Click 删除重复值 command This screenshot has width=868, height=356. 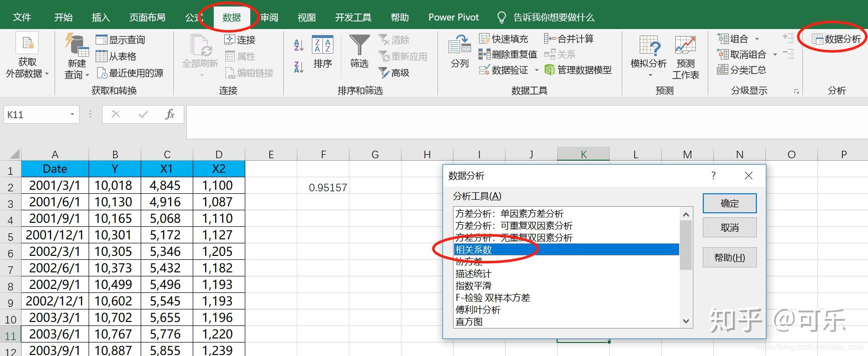[508, 54]
